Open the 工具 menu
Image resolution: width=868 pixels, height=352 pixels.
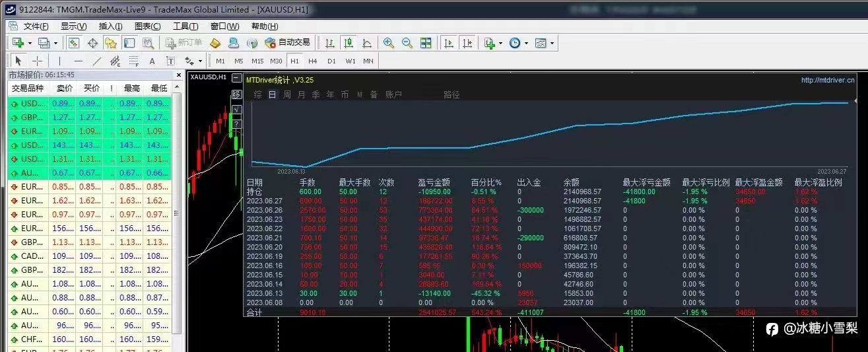click(x=185, y=26)
